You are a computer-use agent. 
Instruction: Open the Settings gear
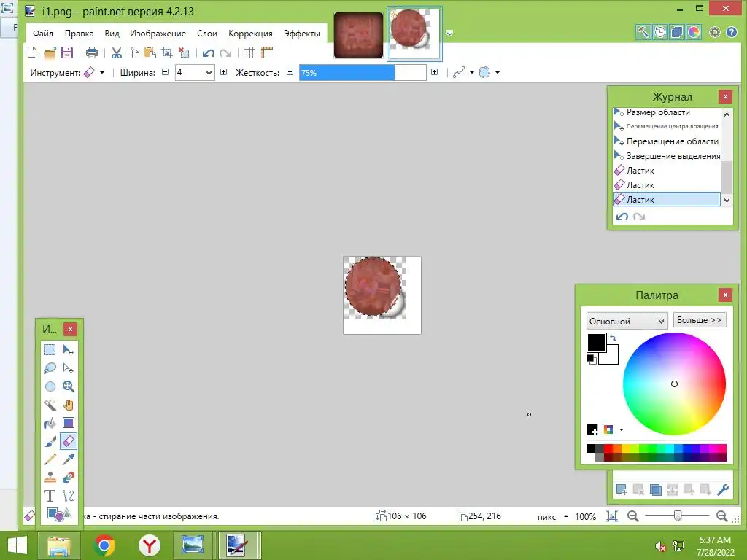tap(715, 32)
